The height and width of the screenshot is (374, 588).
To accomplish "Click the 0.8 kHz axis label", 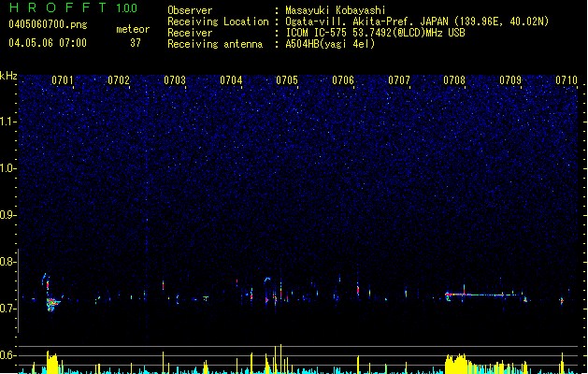I will pos(7,262).
